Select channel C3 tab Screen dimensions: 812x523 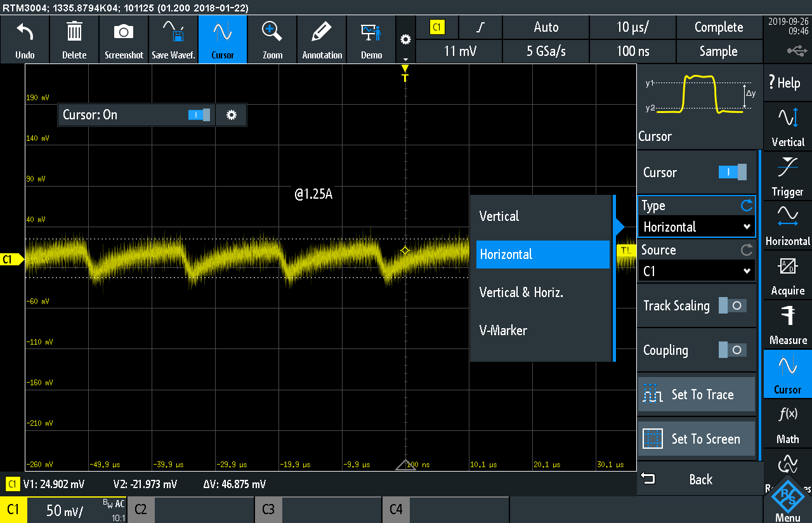pos(268,509)
